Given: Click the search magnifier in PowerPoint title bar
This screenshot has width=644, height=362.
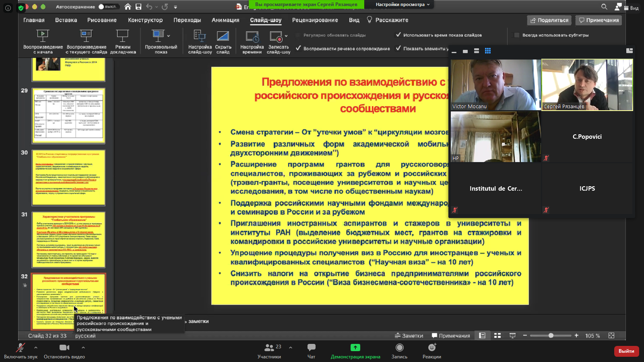Looking at the screenshot, I should coord(604,6).
